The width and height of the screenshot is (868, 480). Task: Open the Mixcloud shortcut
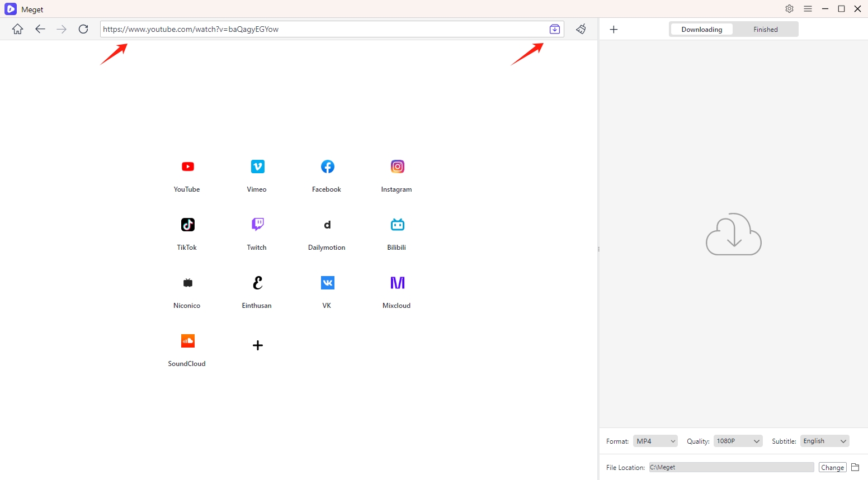[x=397, y=292]
